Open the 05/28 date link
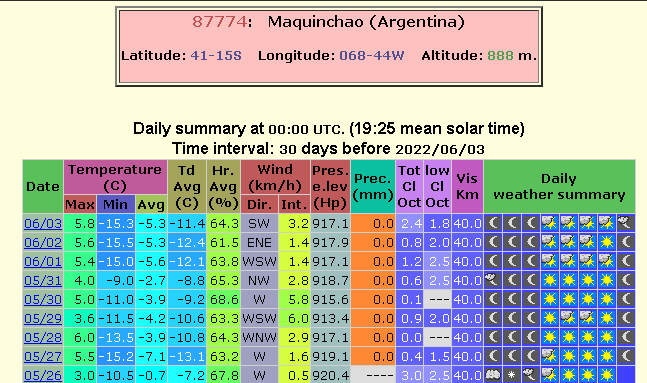The height and width of the screenshot is (383, 647). pos(43,338)
